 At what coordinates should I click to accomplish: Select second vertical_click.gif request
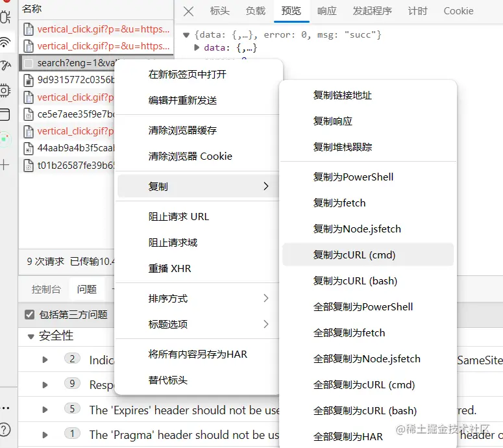click(97, 46)
